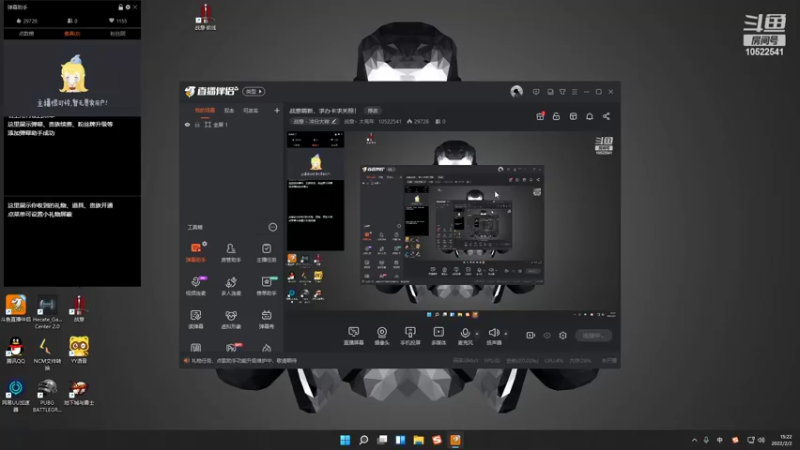
Task: Open Hecate Game Center 2.0 desktop shortcut
Action: click(46, 312)
